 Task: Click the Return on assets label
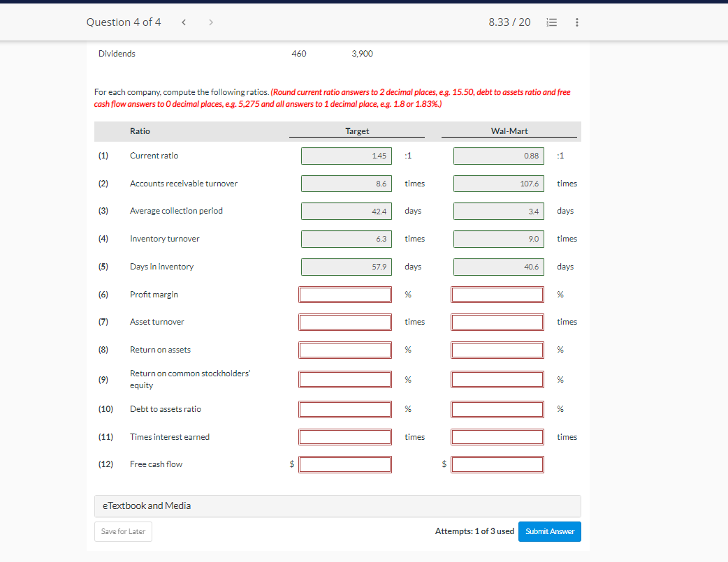pyautogui.click(x=160, y=350)
